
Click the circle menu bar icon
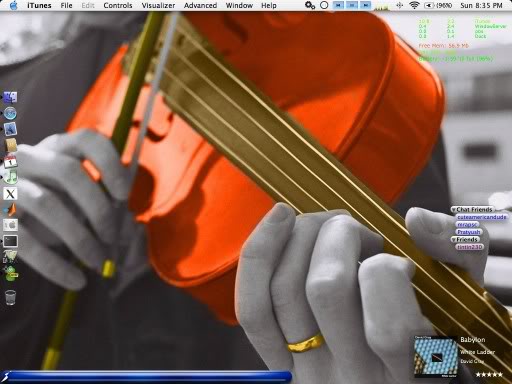click(324, 5)
